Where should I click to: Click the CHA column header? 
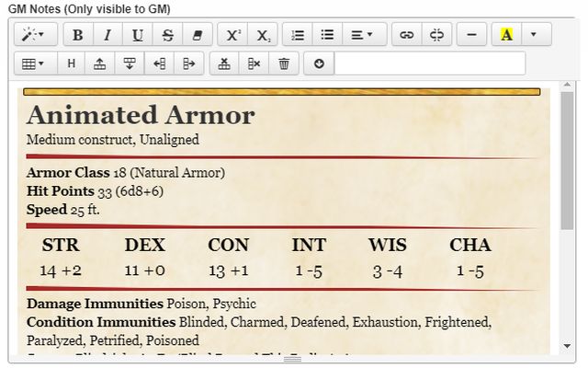[470, 245]
